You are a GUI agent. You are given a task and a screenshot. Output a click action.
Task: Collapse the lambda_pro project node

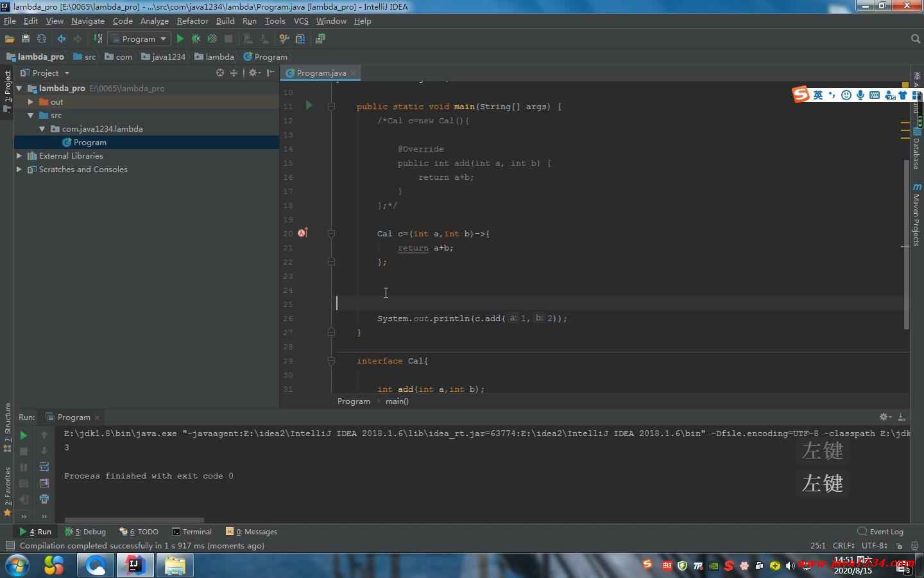pyautogui.click(x=19, y=88)
